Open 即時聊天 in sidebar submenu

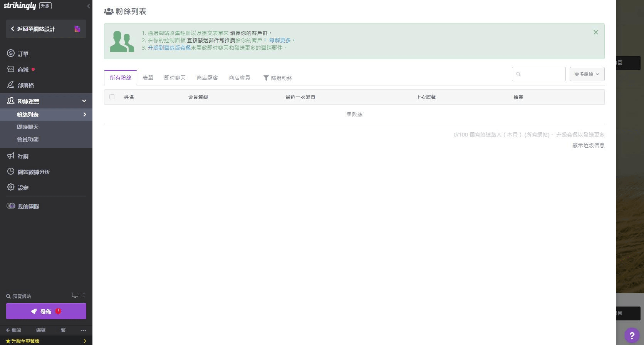tap(28, 127)
